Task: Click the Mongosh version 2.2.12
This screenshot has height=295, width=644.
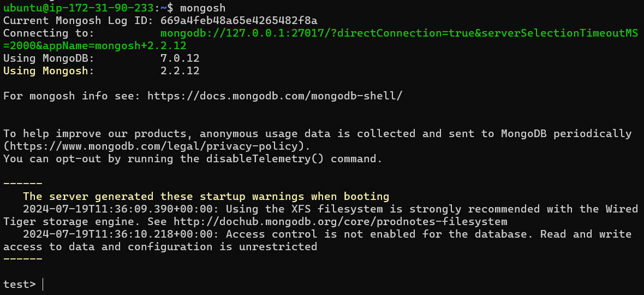Action: coord(180,71)
